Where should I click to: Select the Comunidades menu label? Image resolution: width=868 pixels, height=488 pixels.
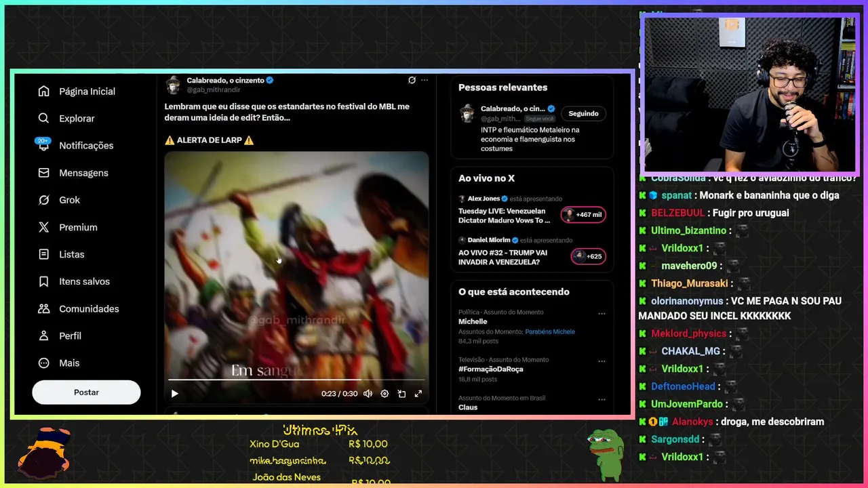(89, 308)
